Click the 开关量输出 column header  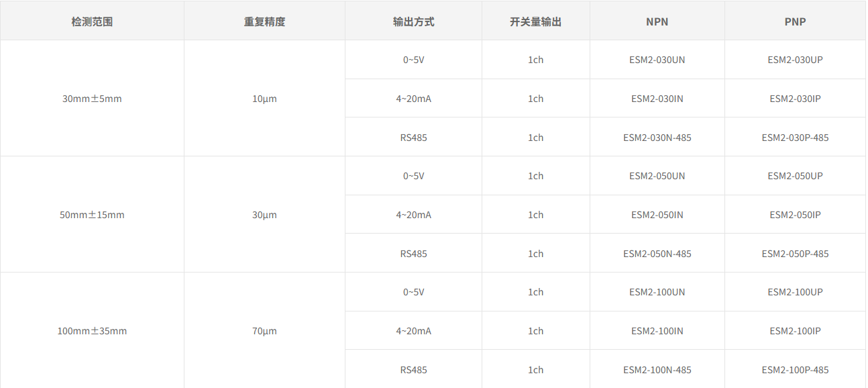[x=535, y=21]
